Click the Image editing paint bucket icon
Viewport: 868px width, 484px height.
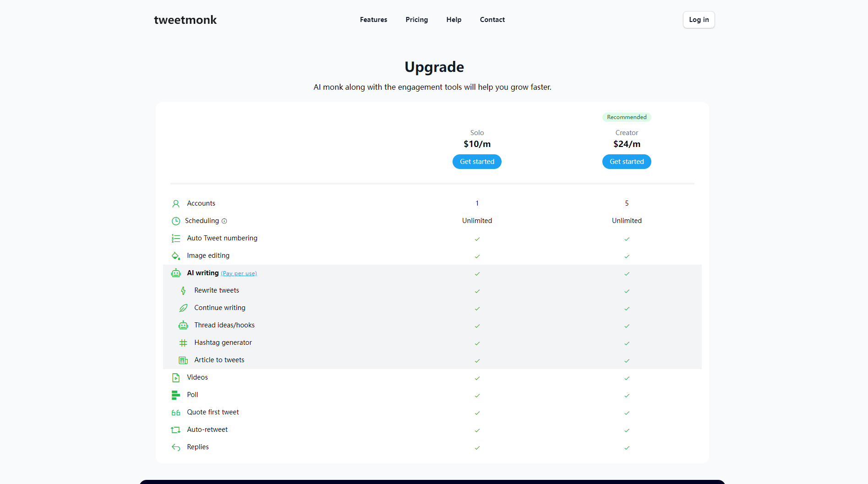pyautogui.click(x=176, y=256)
